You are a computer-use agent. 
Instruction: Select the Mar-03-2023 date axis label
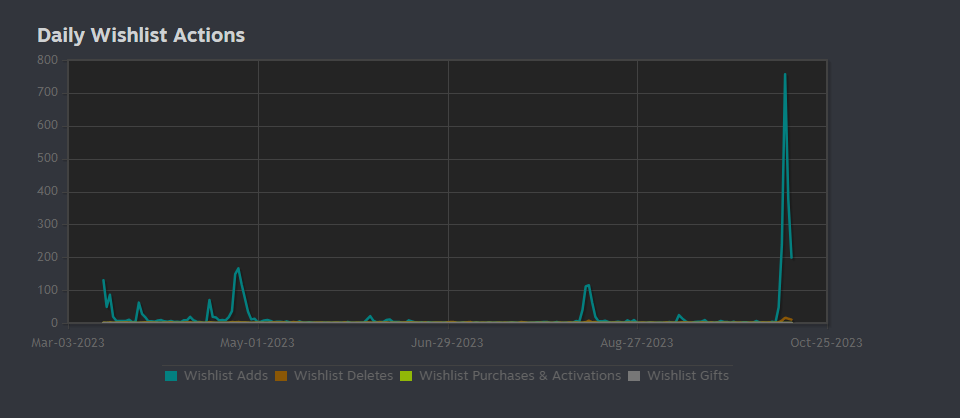pos(67,343)
